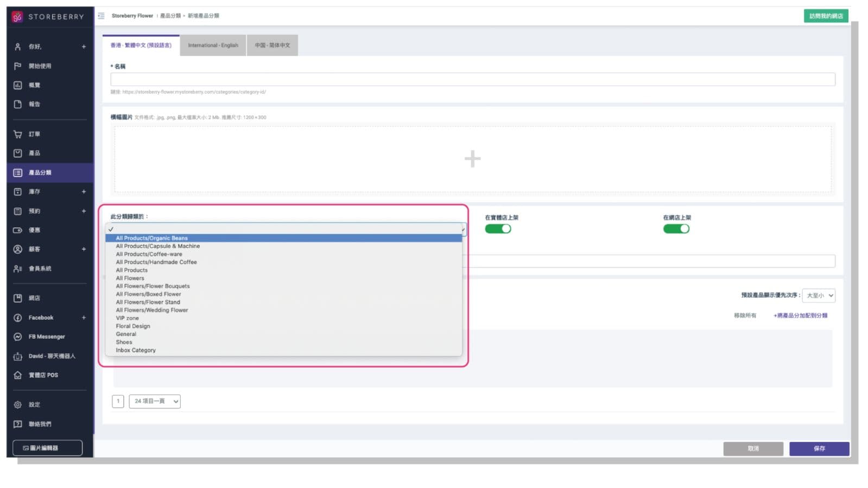Screen dimensions: 868x488
Task: Click the 取消 cancel button
Action: coord(753,448)
